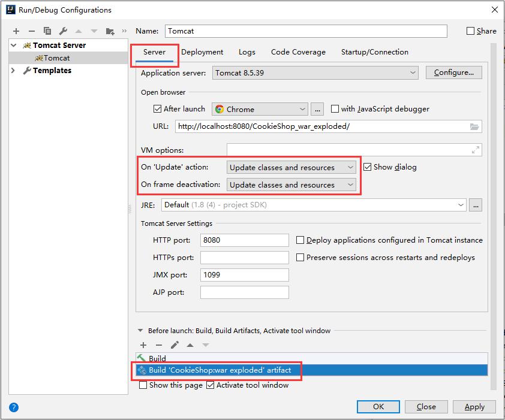
Task: Expand Templates tree node
Action: point(13,71)
